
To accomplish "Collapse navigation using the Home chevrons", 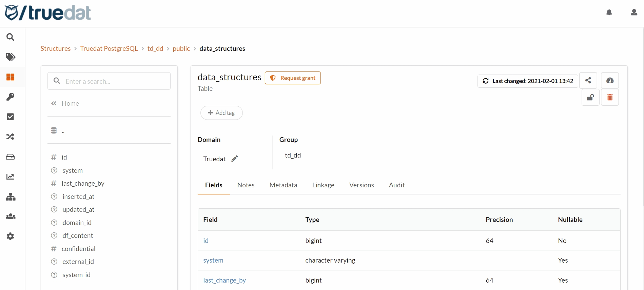I will pyautogui.click(x=54, y=103).
